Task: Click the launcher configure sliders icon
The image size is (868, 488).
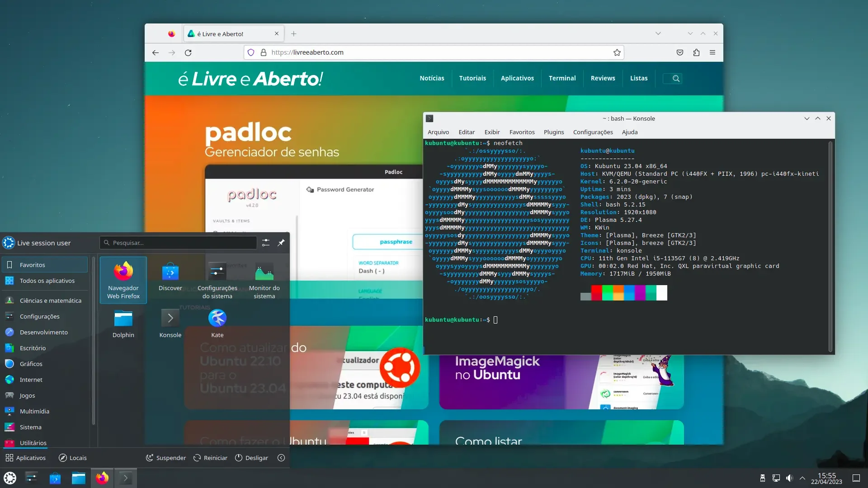Action: [x=266, y=243]
